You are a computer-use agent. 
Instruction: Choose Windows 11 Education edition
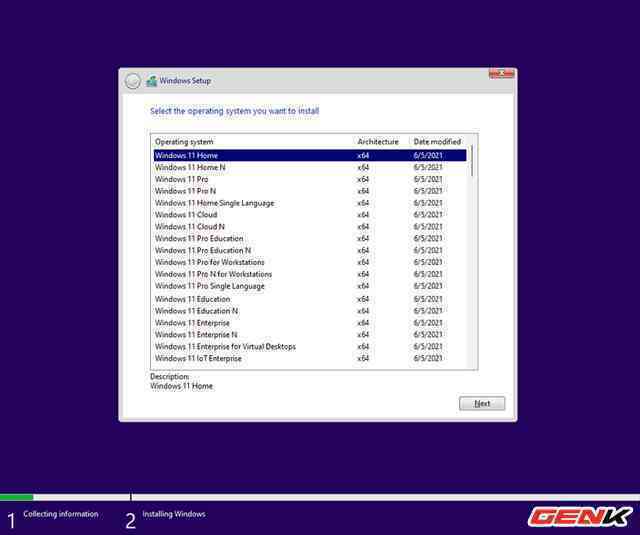coord(310,299)
